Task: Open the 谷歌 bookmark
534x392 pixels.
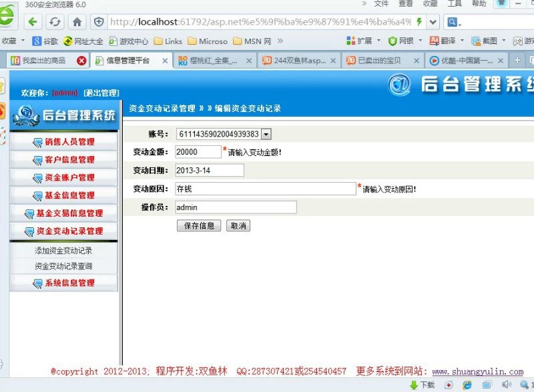Action: [x=45, y=41]
